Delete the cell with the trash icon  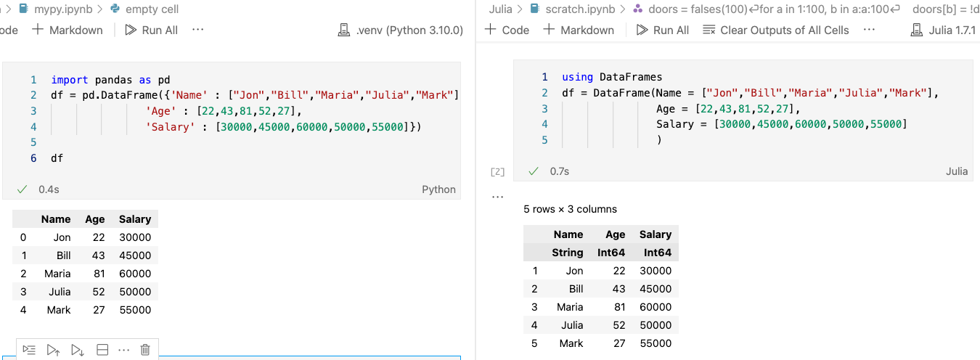click(145, 350)
